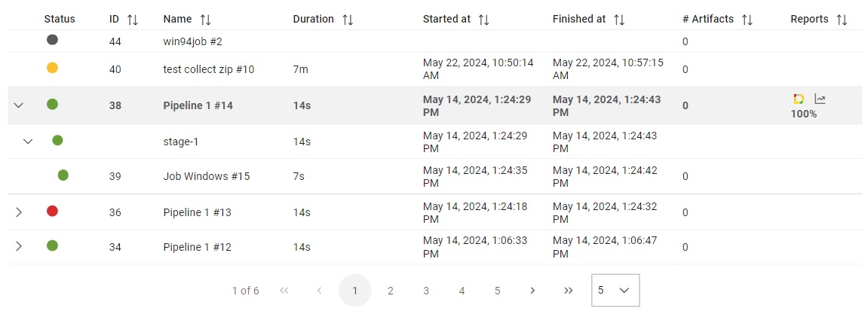Sort rows by Started at time
The height and width of the screenshot is (314, 868).
[484, 20]
